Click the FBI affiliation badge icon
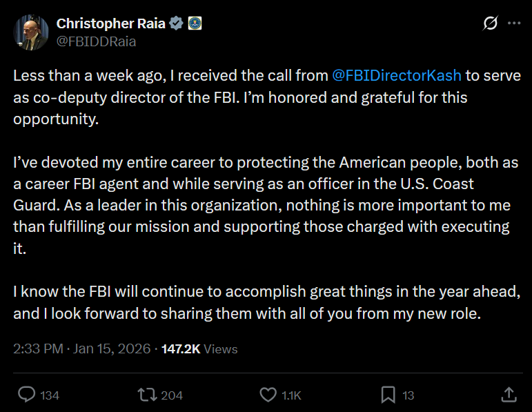The image size is (532, 412). (x=194, y=23)
